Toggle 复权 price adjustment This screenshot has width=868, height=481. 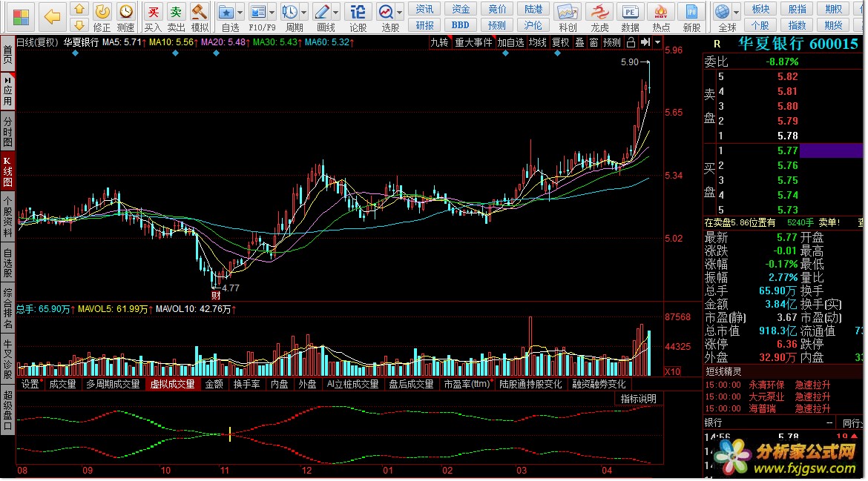click(x=561, y=42)
